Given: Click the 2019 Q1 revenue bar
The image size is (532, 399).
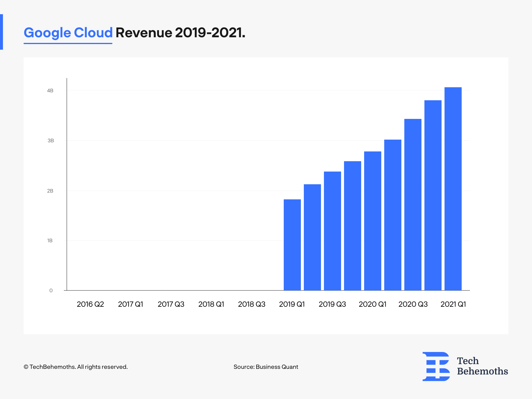Looking at the screenshot, I should pyautogui.click(x=292, y=245).
